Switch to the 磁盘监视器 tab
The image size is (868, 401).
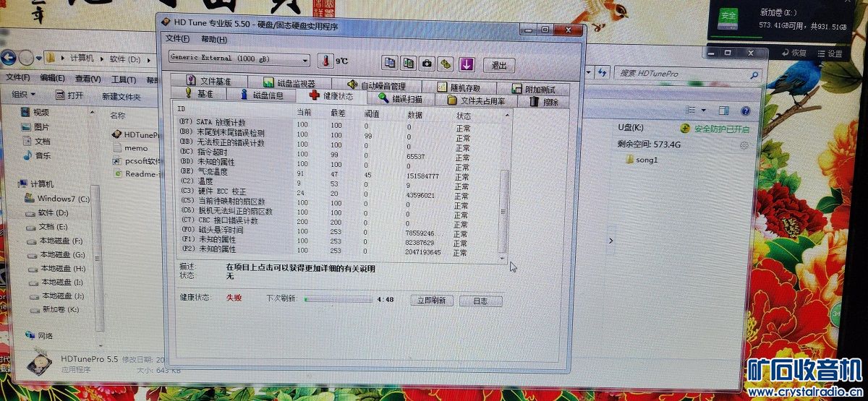tap(289, 84)
